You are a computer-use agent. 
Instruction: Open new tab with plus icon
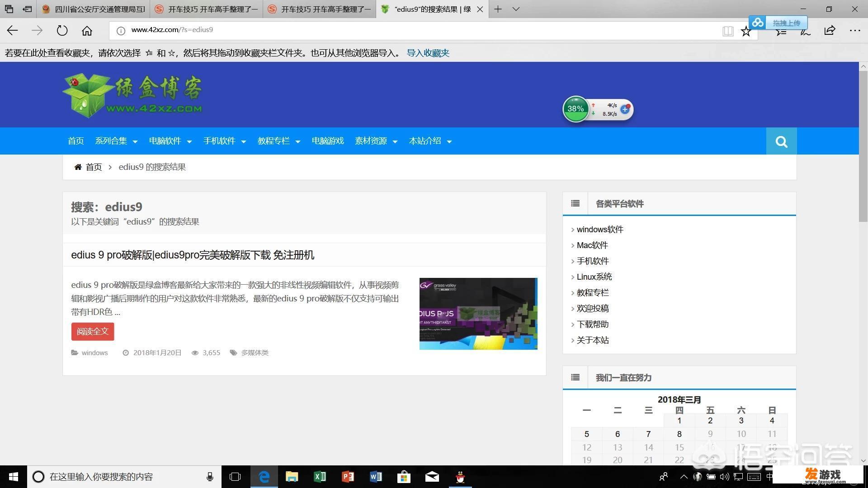tap(498, 9)
